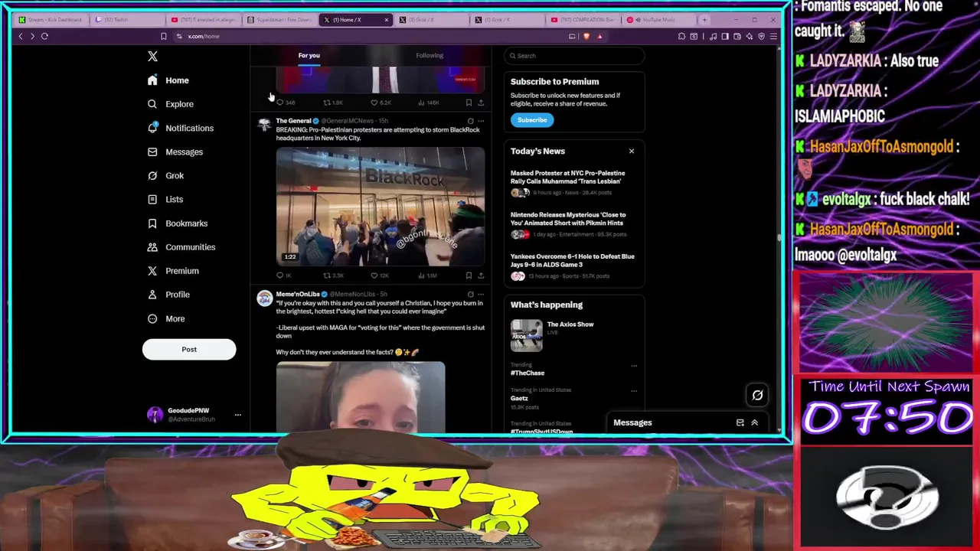Play the BlackRock protest video
The image size is (980, 551).
(x=381, y=207)
